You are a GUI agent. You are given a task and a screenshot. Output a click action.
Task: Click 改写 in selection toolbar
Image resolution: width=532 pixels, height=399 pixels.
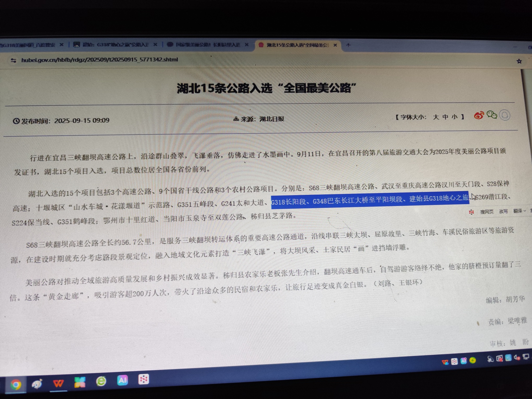[x=503, y=211]
